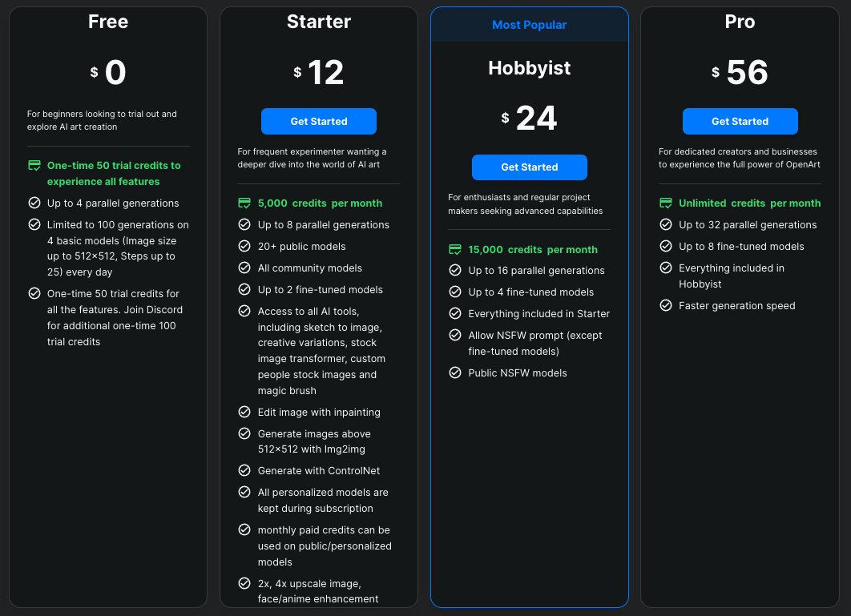Click checkmark icon next to Generate with ControlNet
This screenshot has width=851, height=616.
point(244,471)
